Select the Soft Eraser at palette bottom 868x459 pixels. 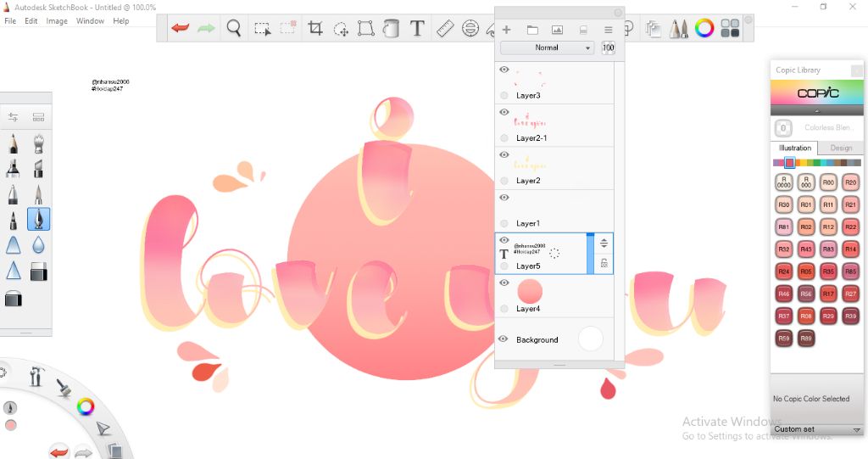pyautogui.click(x=14, y=299)
